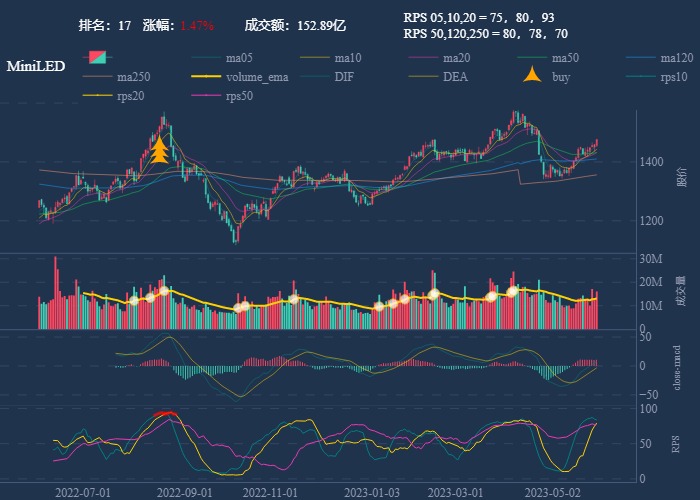Viewport: 700px width, 500px height.
Task: Click the 成交额 152.89亿 text
Action: pos(295,25)
